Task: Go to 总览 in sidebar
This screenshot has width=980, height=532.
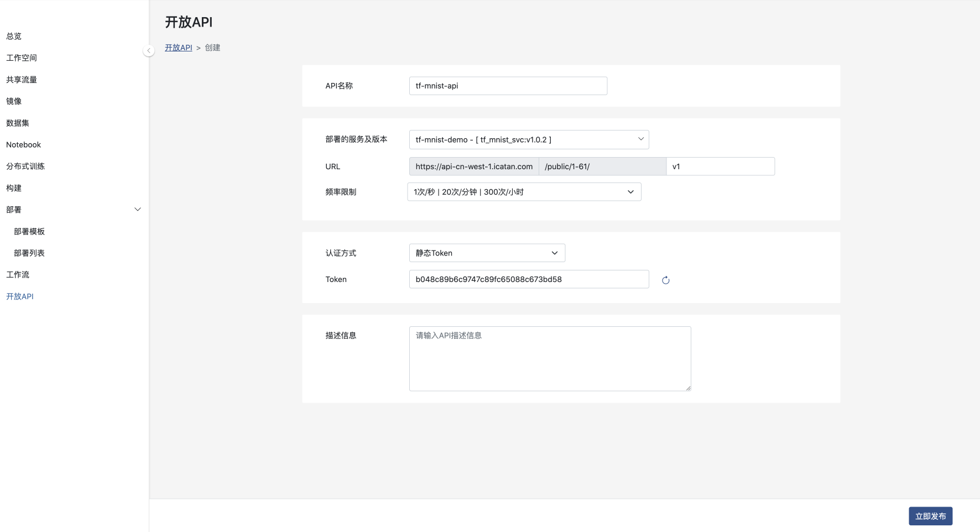Action: [14, 36]
